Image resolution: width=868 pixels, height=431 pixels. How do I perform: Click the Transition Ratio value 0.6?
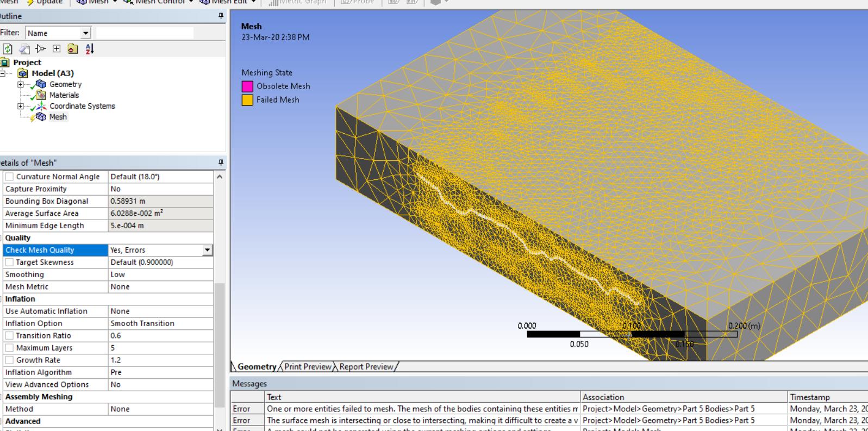coord(161,336)
